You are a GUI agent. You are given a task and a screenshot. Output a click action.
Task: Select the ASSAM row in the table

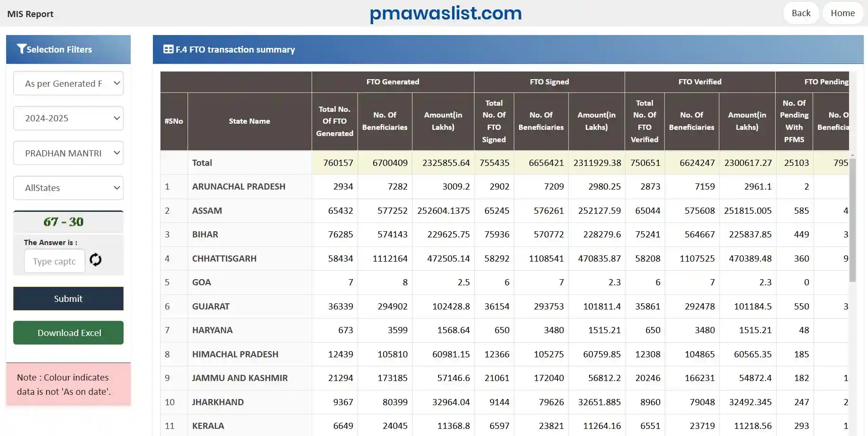pyautogui.click(x=207, y=210)
